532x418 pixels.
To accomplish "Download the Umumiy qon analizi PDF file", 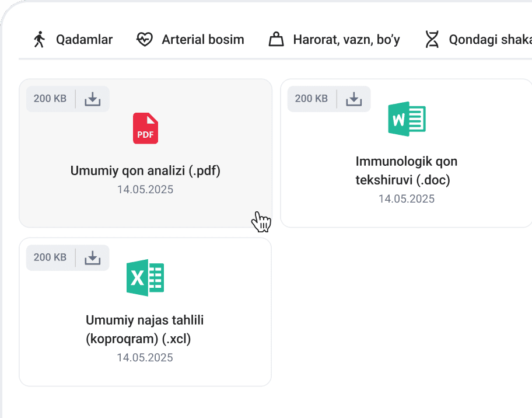I will point(93,99).
